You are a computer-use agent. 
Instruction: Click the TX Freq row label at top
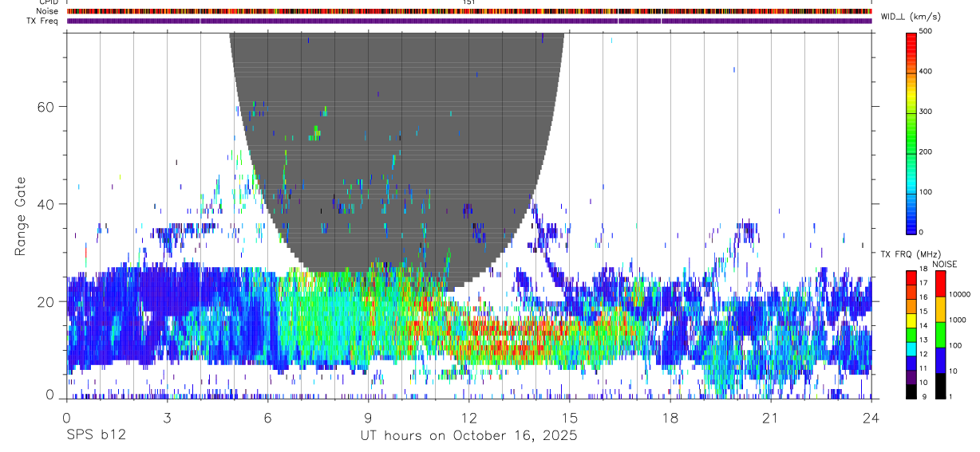pyautogui.click(x=42, y=20)
